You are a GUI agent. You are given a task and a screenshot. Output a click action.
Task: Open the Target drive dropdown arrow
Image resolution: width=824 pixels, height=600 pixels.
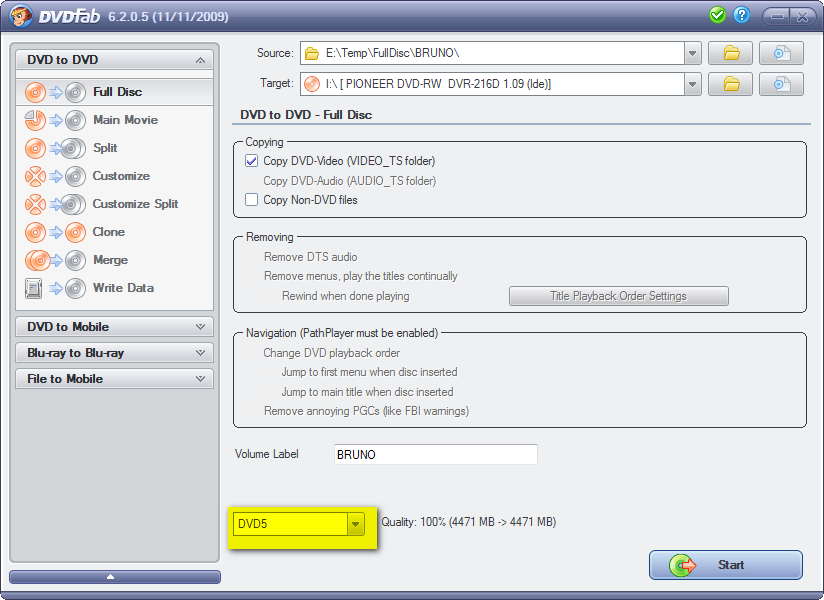(693, 84)
